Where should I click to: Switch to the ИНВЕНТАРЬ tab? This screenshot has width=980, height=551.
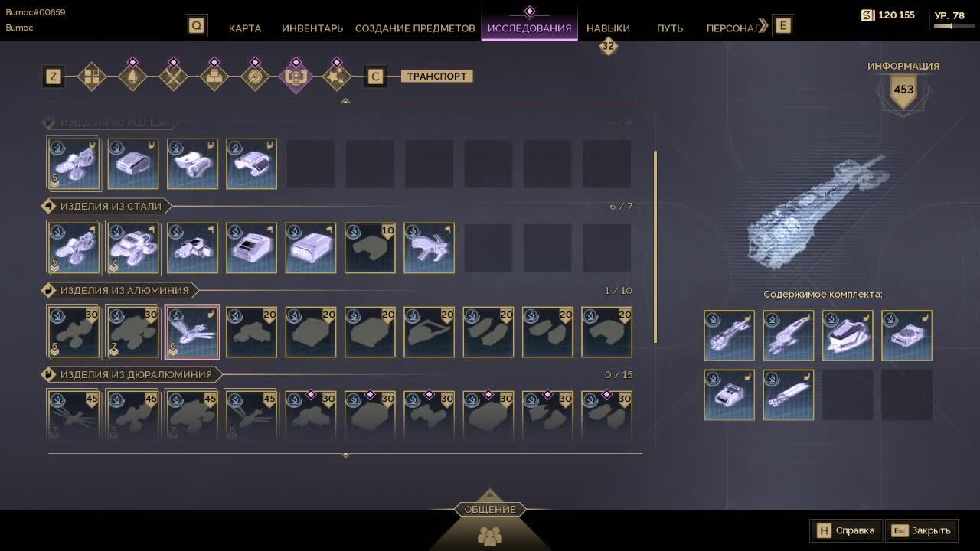312,28
